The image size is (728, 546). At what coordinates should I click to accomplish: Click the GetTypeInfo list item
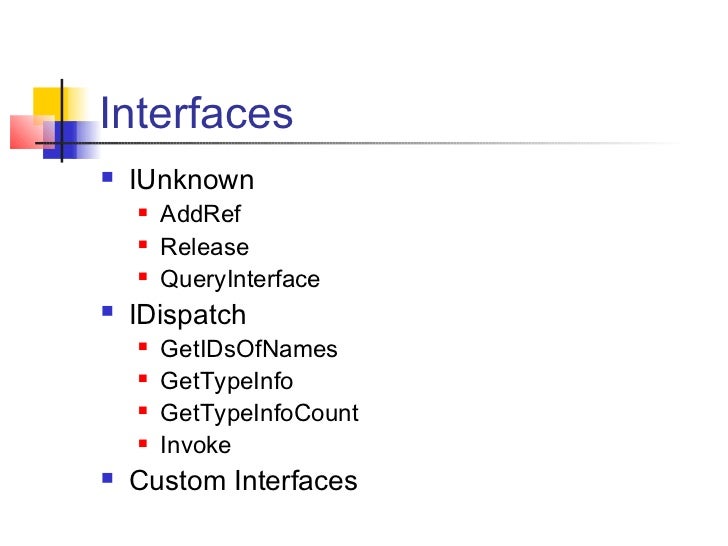pyautogui.click(x=226, y=381)
